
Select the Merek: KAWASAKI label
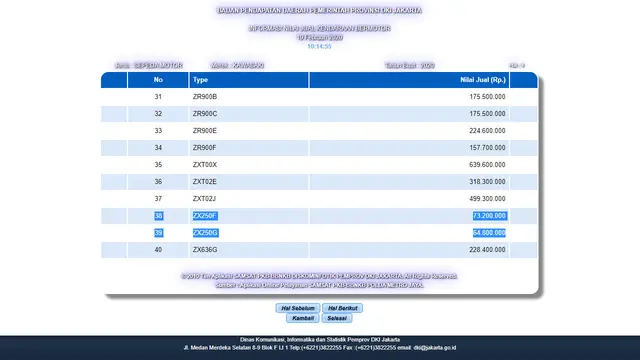pos(237,65)
